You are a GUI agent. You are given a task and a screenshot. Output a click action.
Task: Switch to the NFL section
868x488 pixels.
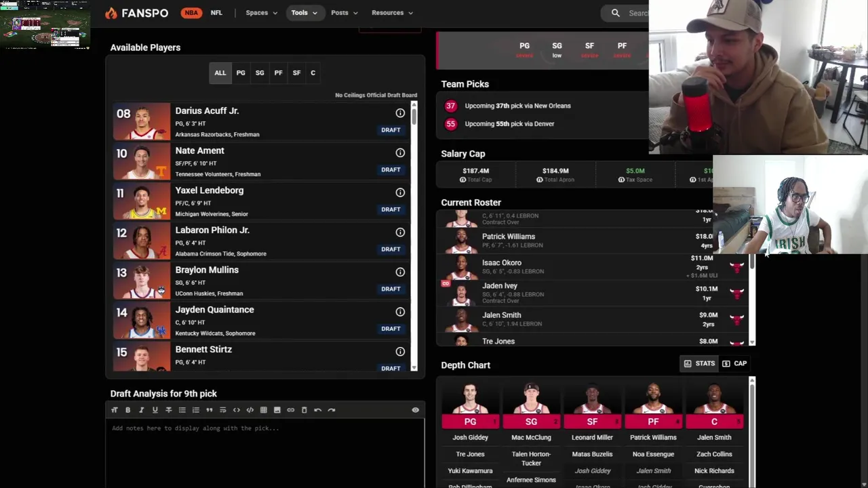pos(216,13)
